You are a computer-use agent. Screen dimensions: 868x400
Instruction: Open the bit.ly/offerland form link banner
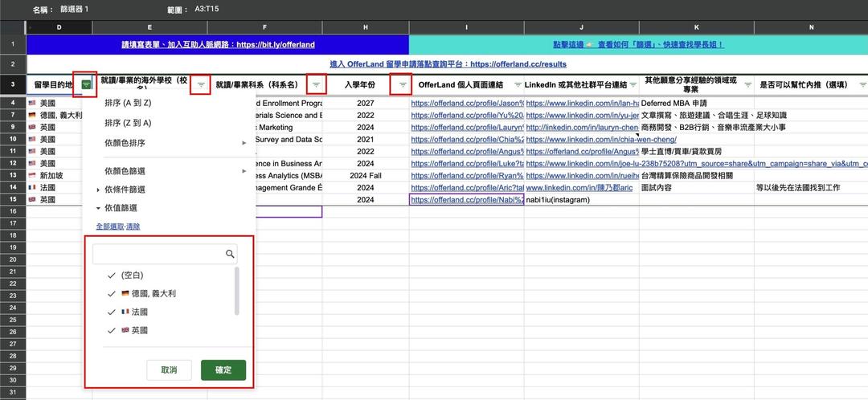pyautogui.click(x=218, y=44)
